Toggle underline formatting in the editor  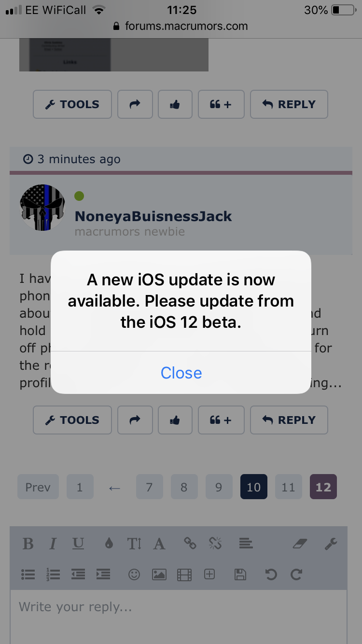pyautogui.click(x=78, y=544)
